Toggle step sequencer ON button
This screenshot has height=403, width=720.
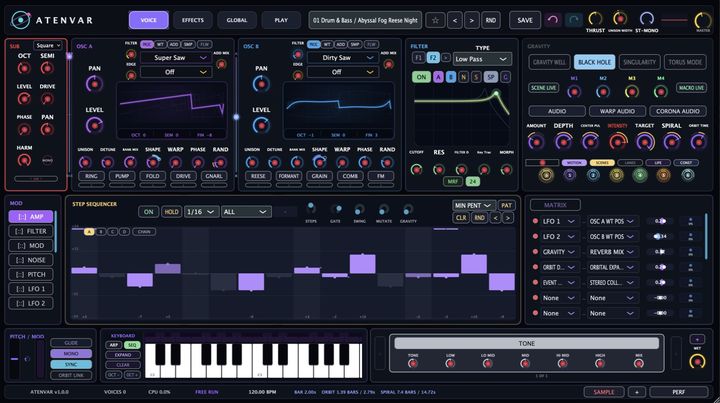148,212
